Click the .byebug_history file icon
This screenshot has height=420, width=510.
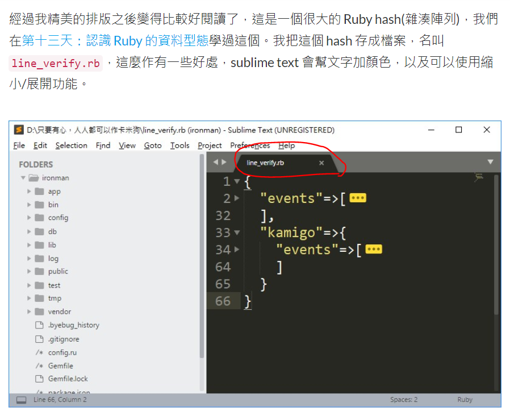coord(39,325)
